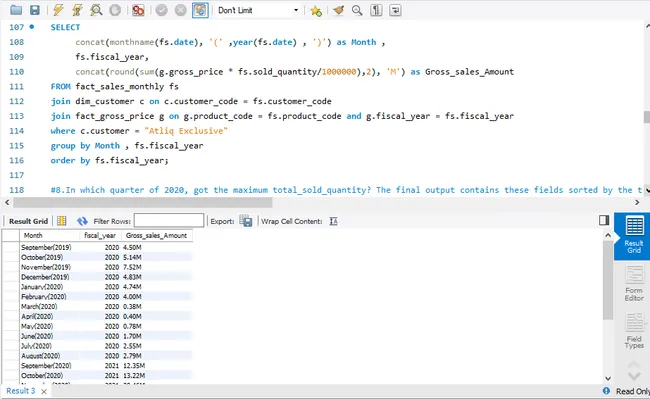
Task: Click fact_sales_monthly in the FROM clause
Action: [119, 87]
